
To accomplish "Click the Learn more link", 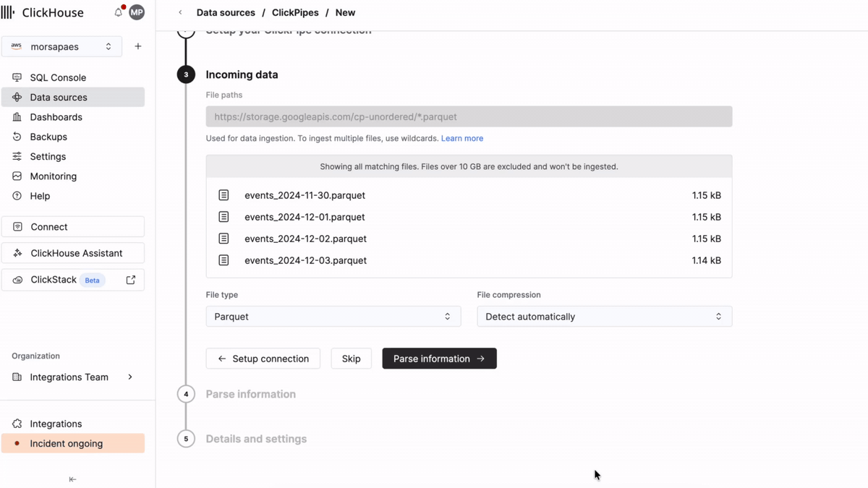I will click(461, 138).
